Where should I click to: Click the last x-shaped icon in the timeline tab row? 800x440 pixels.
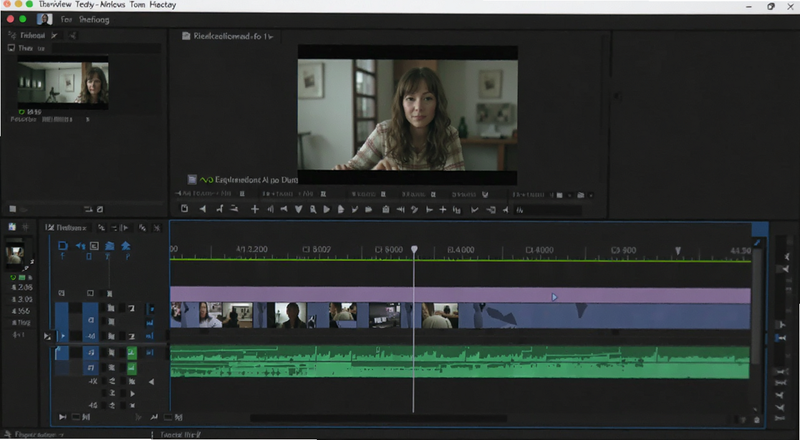click(157, 228)
